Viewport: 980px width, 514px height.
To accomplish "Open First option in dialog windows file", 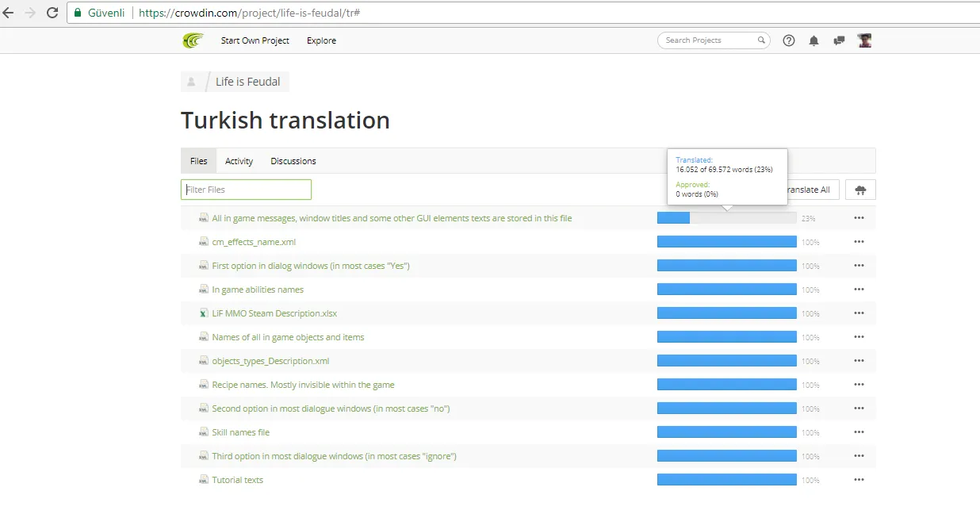I will [311, 266].
